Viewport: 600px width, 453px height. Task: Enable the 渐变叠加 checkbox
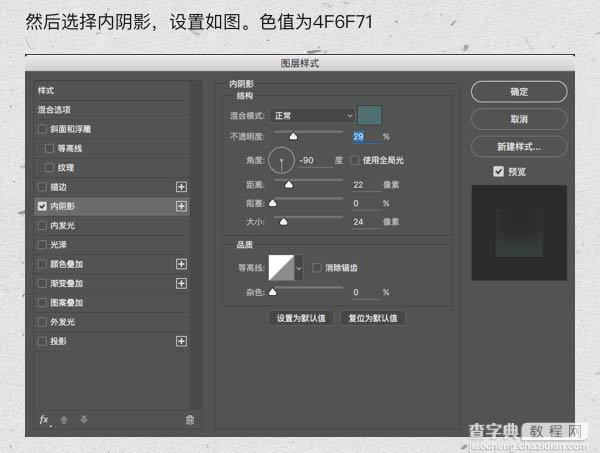click(42, 284)
